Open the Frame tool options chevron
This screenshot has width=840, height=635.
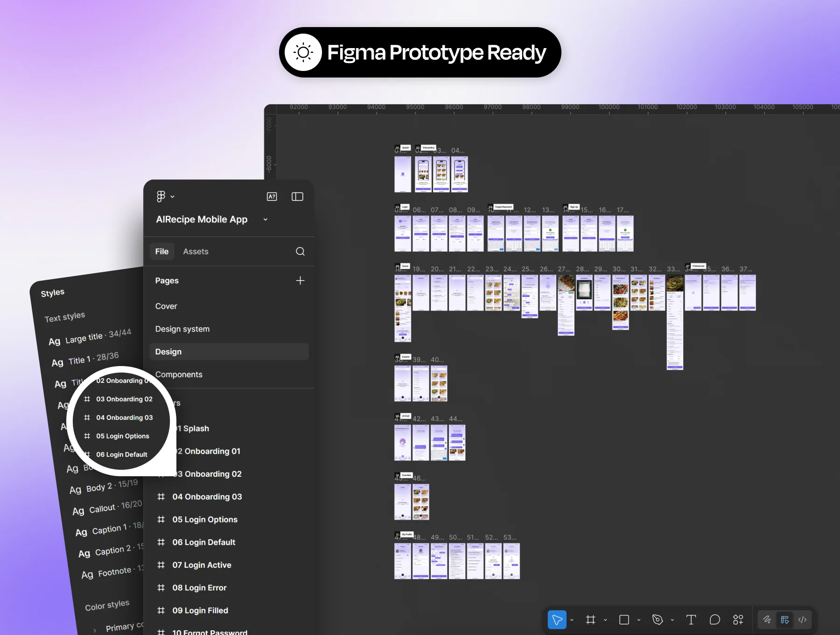[x=605, y=620]
